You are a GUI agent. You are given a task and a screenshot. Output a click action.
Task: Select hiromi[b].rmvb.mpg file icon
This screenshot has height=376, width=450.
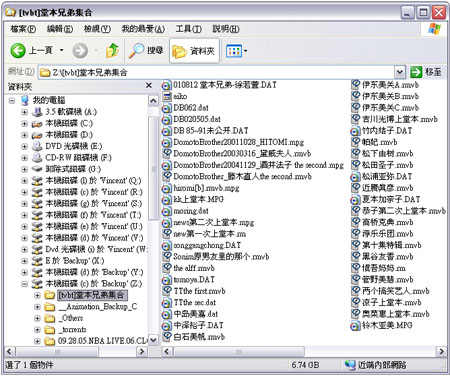(x=166, y=189)
